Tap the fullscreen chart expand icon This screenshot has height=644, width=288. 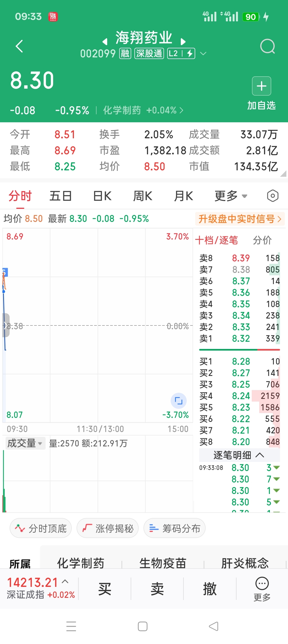[x=178, y=400]
